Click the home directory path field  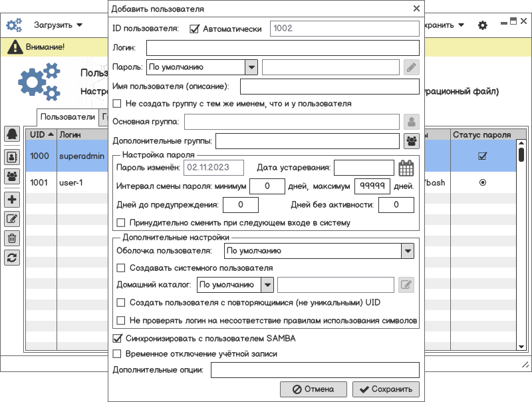tap(336, 284)
